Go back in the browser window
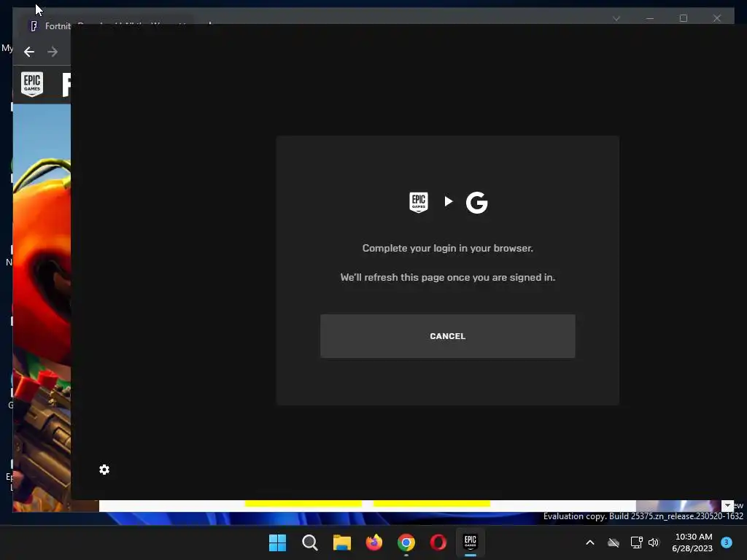Image resolution: width=747 pixels, height=560 pixels. click(29, 52)
